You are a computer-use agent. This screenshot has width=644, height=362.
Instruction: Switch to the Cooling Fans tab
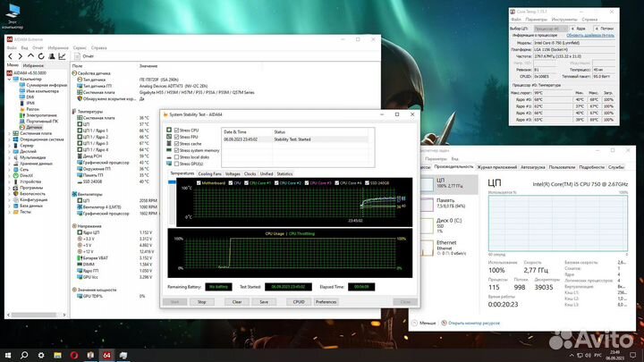[x=209, y=174]
